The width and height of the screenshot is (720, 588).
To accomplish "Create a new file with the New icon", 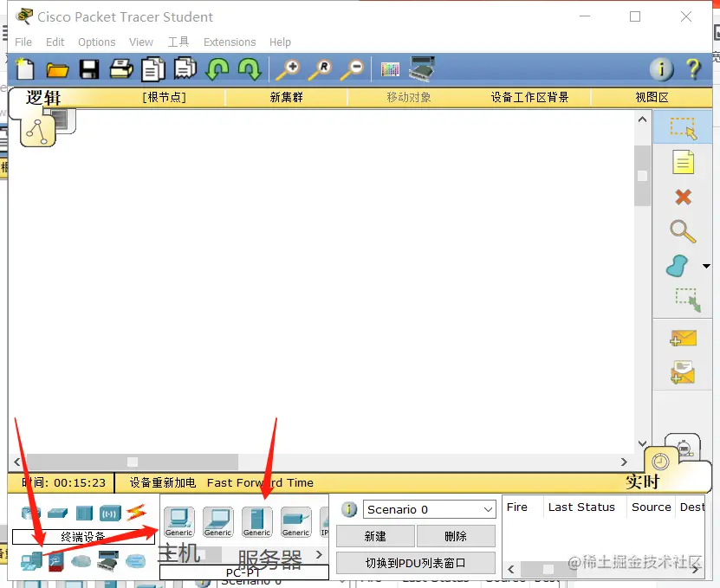I will 25,69.
